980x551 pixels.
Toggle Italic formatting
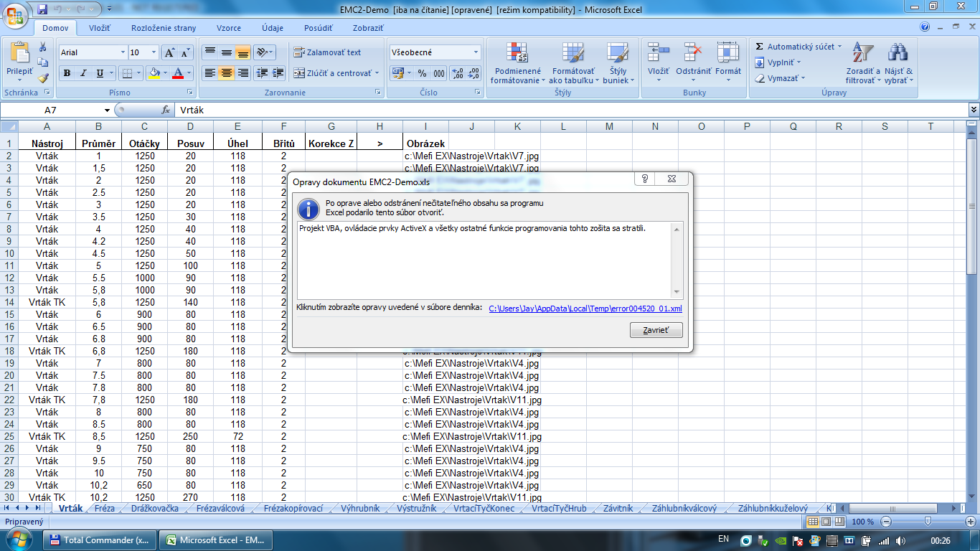coord(83,73)
